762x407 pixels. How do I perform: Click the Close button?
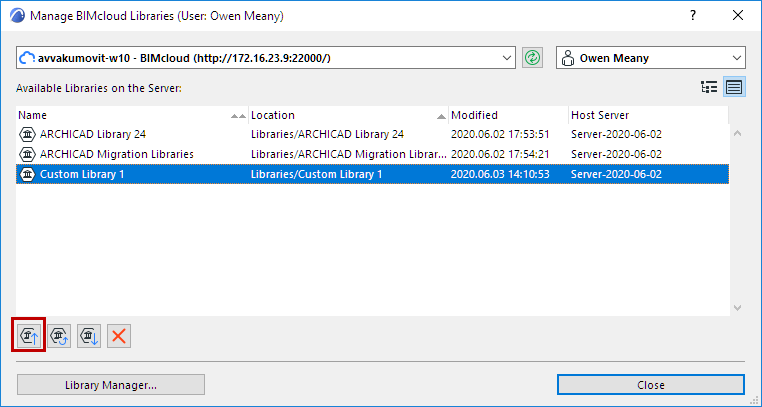coord(651,385)
